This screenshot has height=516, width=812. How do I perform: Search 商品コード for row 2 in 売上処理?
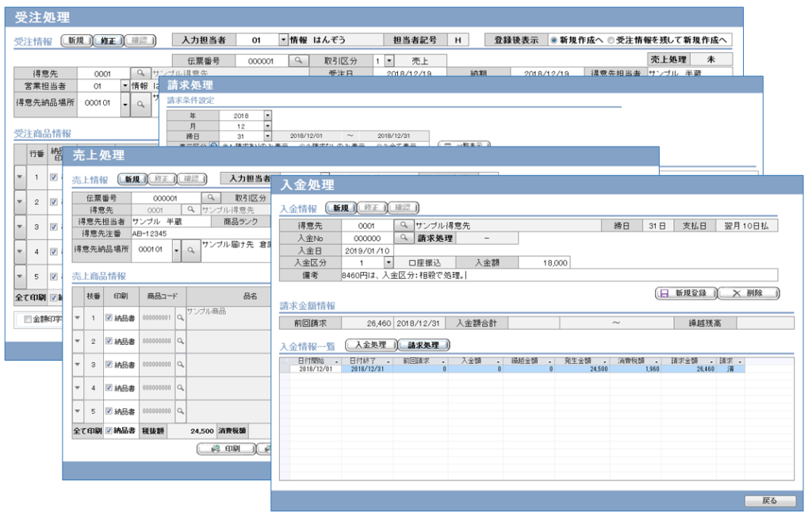point(181,341)
